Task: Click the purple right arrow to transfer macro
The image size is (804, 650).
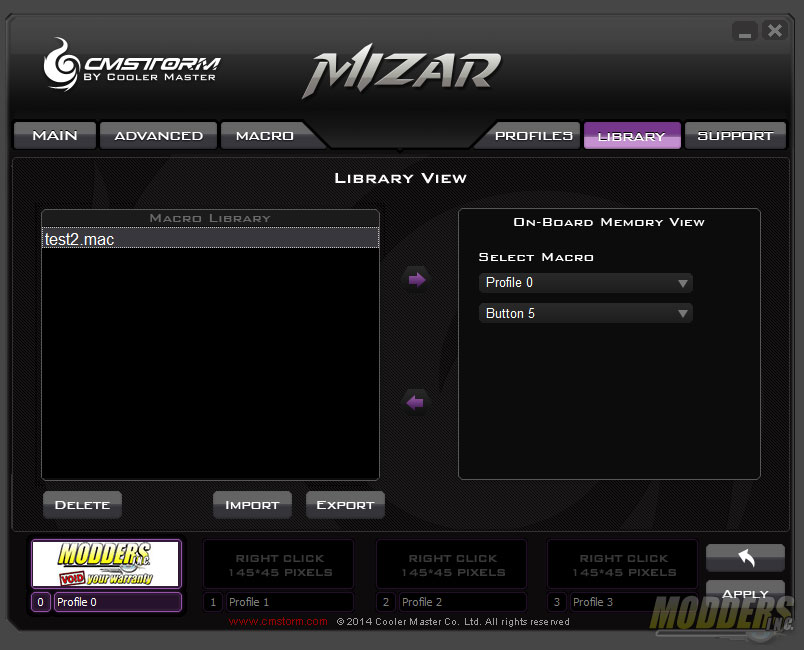Action: coord(416,280)
